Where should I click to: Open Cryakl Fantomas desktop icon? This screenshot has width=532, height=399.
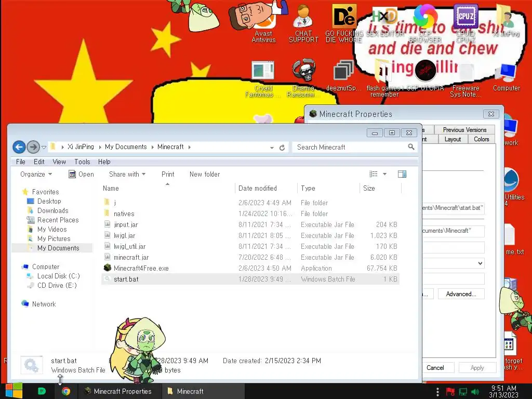click(262, 79)
